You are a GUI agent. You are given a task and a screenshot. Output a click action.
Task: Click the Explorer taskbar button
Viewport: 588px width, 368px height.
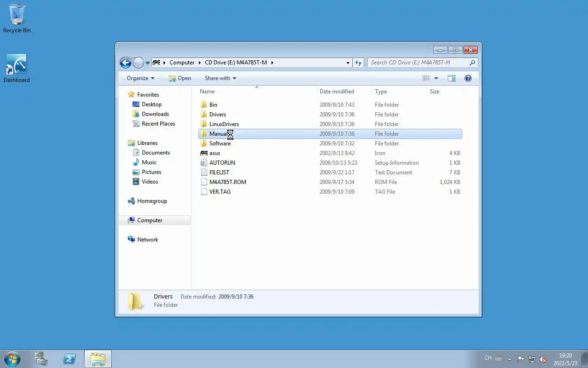pos(97,359)
